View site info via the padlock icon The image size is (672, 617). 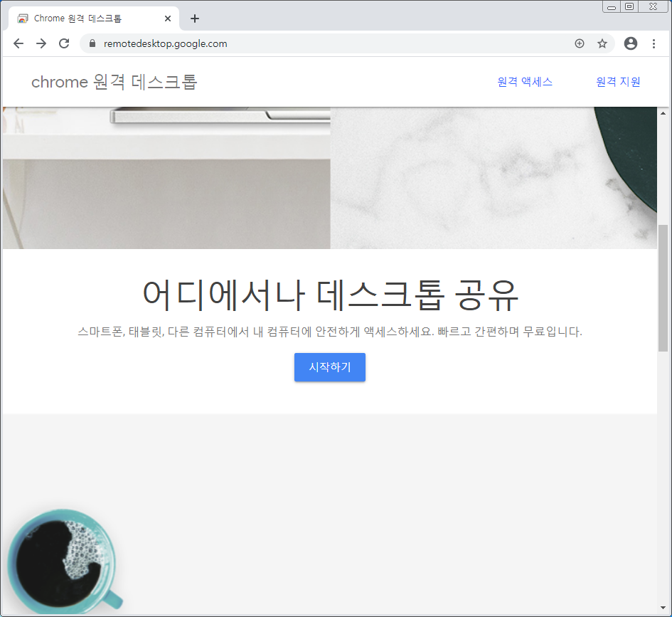tap(92, 43)
